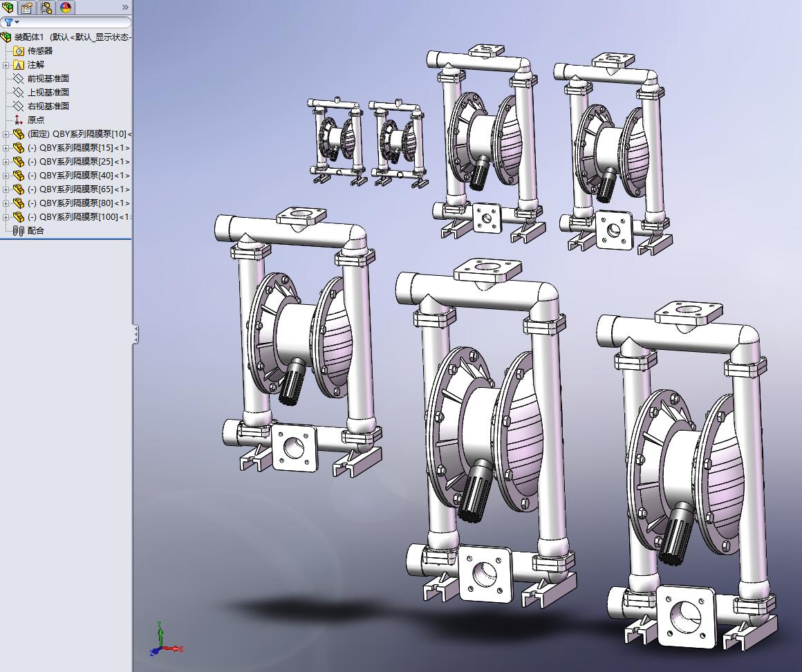The width and height of the screenshot is (802, 672).
Task: Click the panel collapse handle on splitter
Action: click(x=136, y=335)
